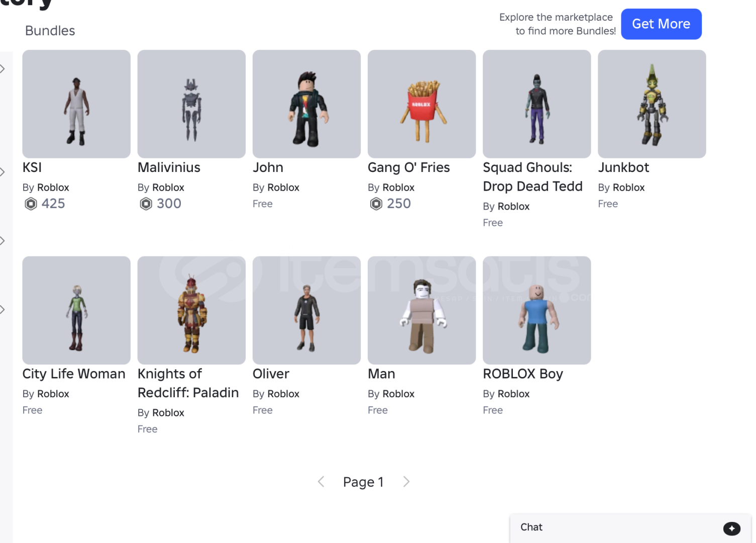Click Roblox creator link under Gang O' Fries
The image size is (756, 543).
coord(398,188)
